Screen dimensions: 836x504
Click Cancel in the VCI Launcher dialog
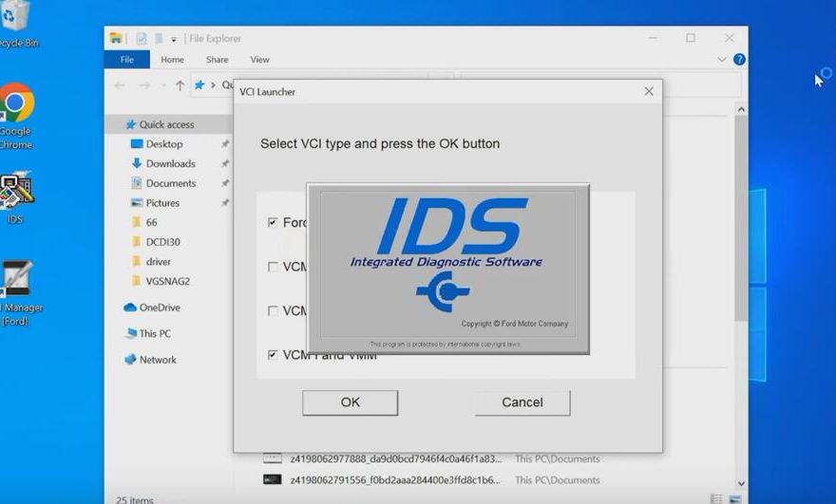click(522, 402)
